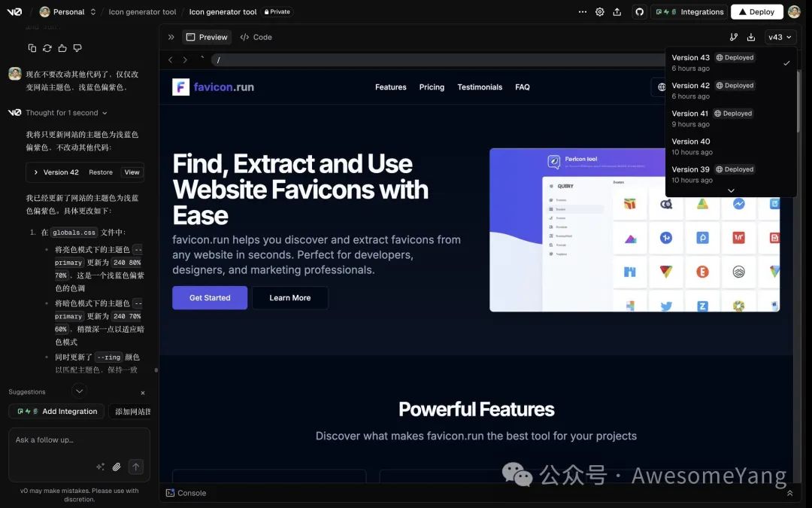
Task: Go back in the preview browser
Action: point(171,60)
